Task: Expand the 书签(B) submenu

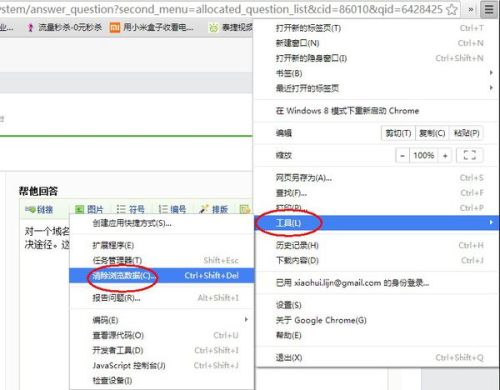Action: click(x=377, y=73)
